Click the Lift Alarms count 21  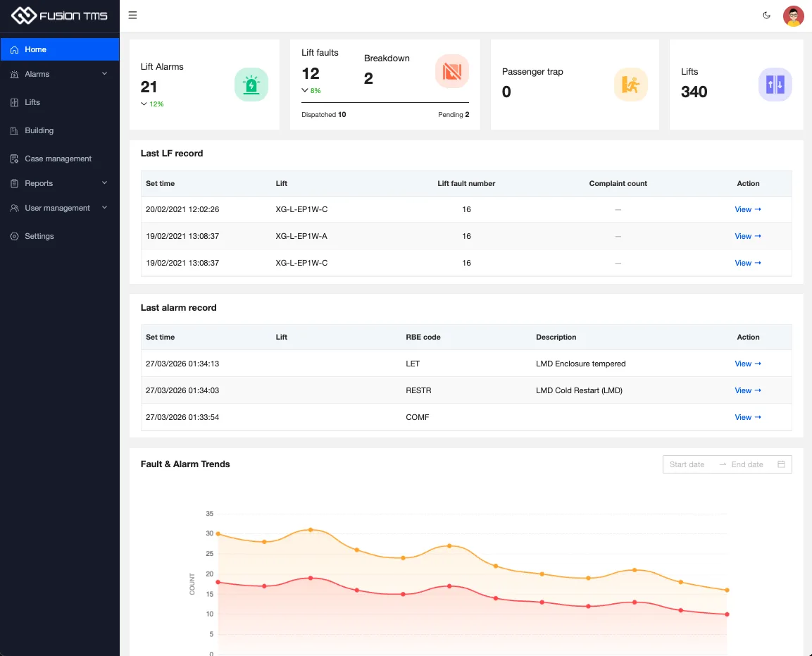pyautogui.click(x=149, y=87)
